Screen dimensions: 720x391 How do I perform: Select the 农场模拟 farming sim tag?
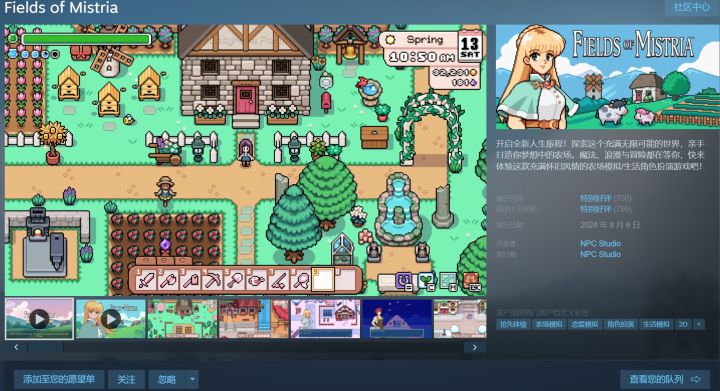[x=549, y=324]
